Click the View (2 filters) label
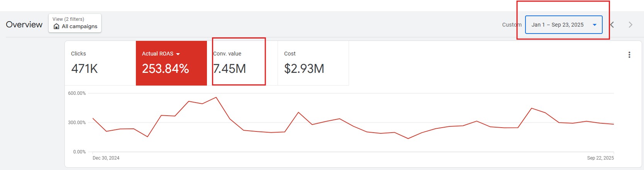 [x=68, y=19]
